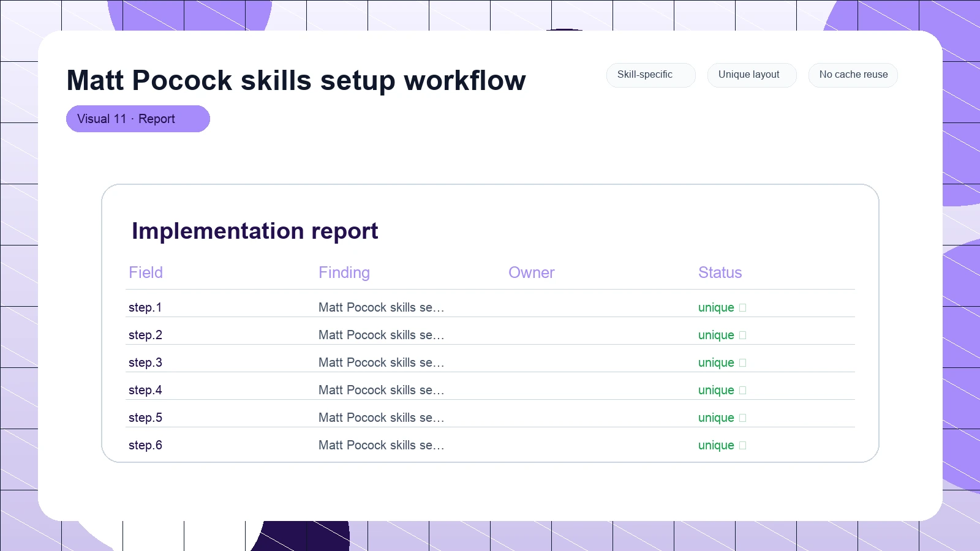Click the finding text in step.4 row
This screenshot has height=551, width=980.
381,390
